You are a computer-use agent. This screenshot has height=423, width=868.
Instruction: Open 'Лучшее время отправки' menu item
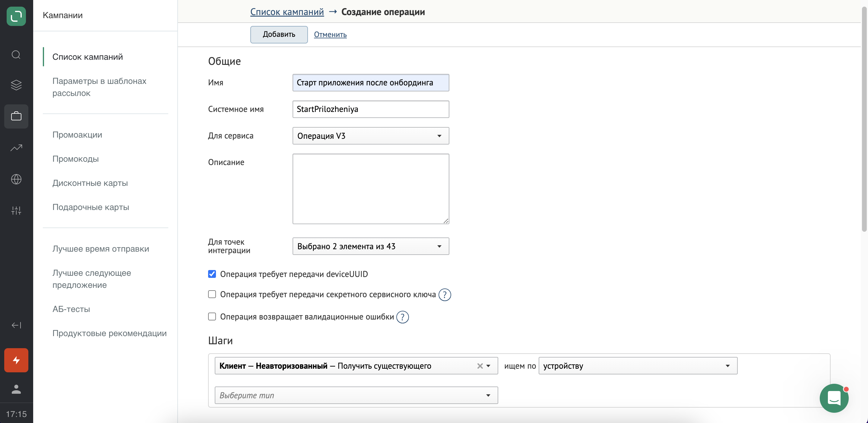101,249
